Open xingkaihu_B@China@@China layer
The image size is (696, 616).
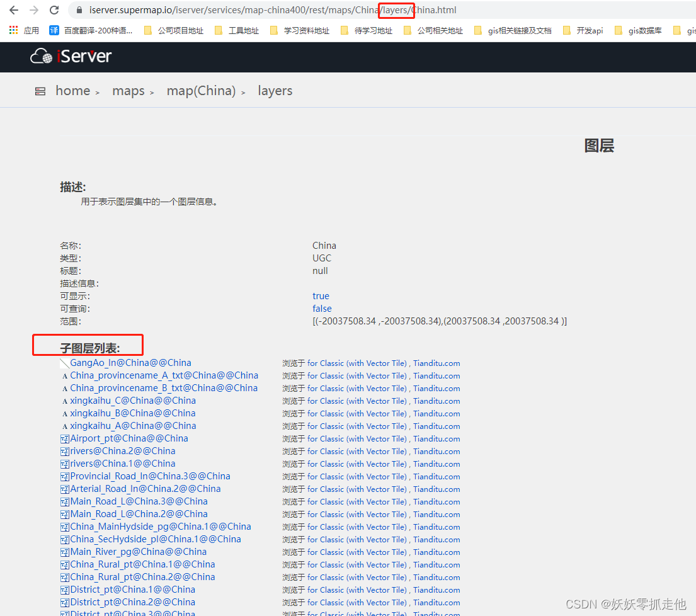pos(133,413)
